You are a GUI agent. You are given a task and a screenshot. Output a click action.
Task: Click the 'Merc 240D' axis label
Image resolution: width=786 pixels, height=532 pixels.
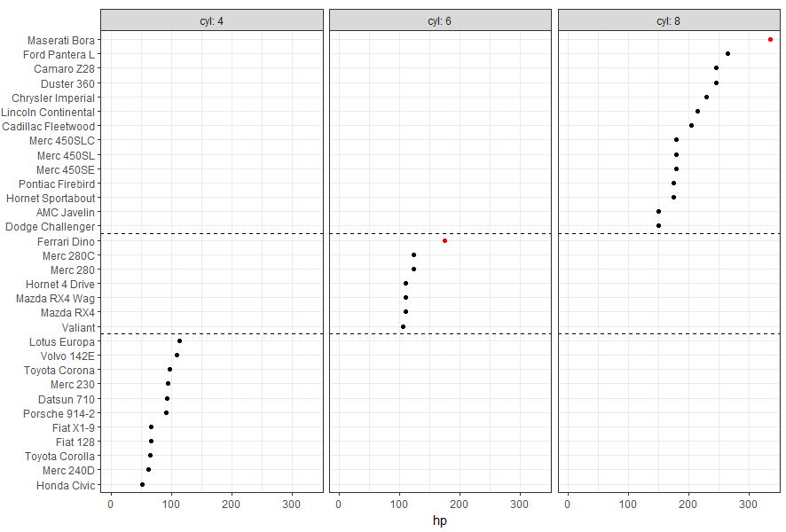pyautogui.click(x=68, y=471)
